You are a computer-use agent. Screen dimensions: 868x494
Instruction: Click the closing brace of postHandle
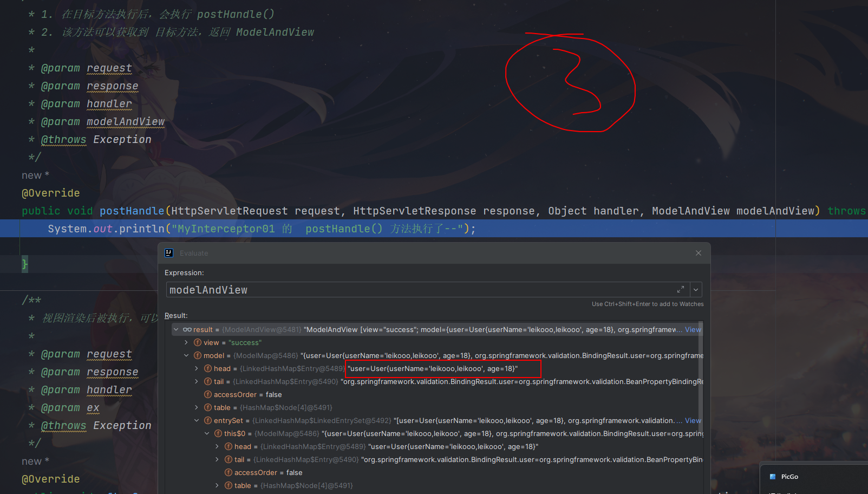[24, 264]
